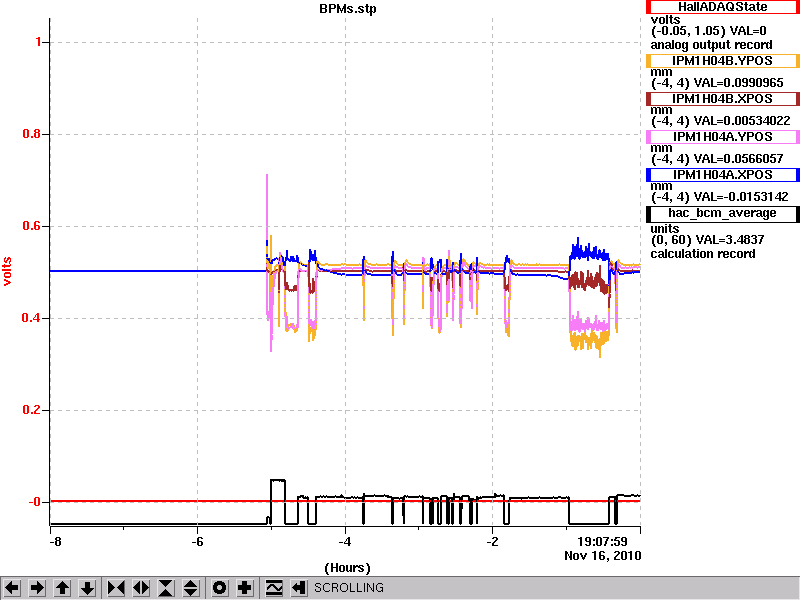
Task: Click the Y-axis value 1
Action: (x=38, y=42)
